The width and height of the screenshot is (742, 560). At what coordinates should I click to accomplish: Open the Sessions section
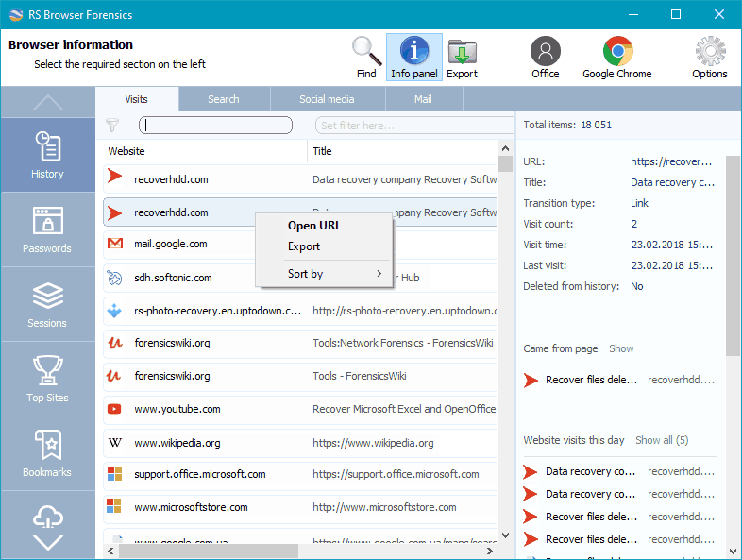[x=47, y=304]
